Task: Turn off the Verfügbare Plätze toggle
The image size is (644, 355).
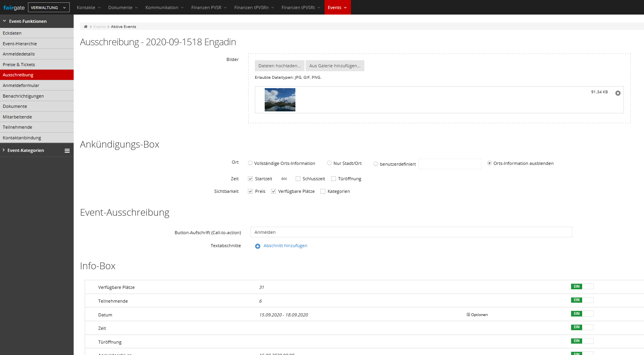Action: pos(582,287)
